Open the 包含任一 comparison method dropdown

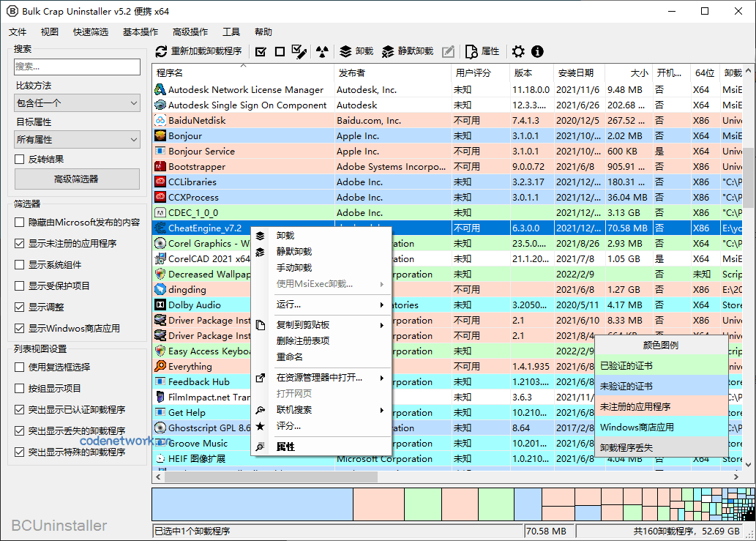(76, 102)
